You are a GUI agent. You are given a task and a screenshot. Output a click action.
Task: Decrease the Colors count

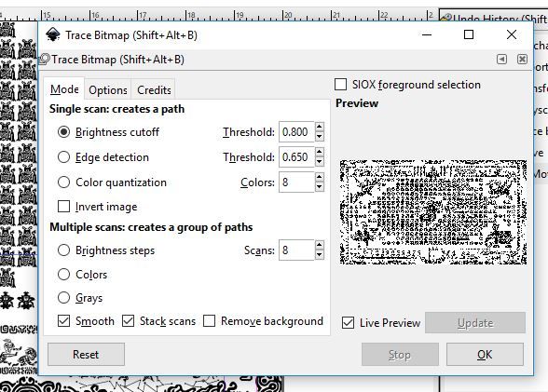point(319,187)
